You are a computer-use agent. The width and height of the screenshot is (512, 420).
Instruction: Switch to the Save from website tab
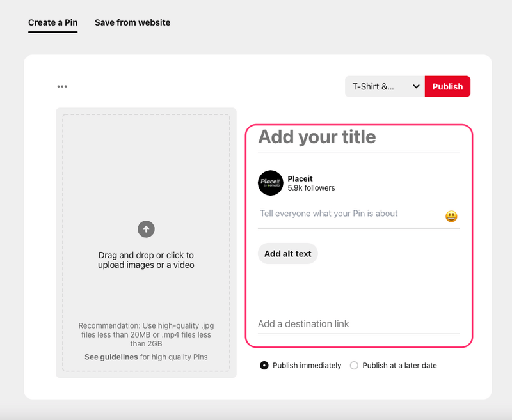click(x=132, y=22)
